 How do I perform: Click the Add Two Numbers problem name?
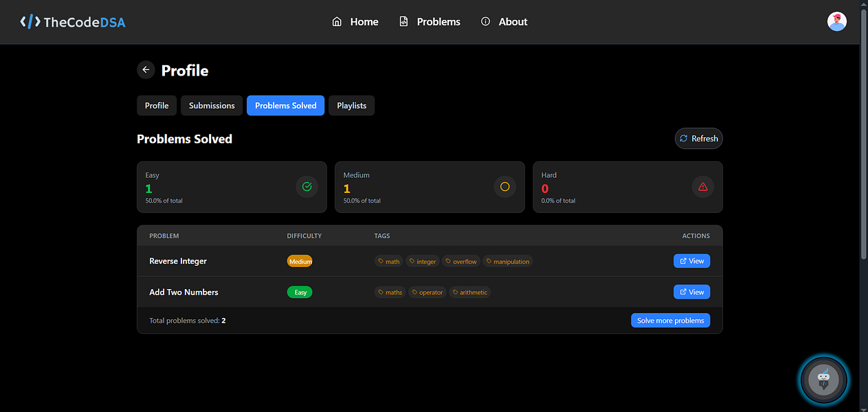click(x=183, y=292)
